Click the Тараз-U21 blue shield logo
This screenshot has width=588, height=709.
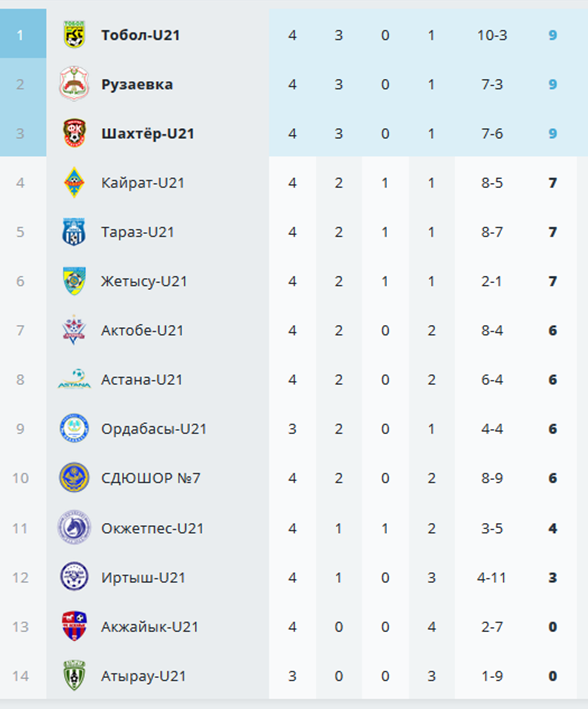click(74, 232)
